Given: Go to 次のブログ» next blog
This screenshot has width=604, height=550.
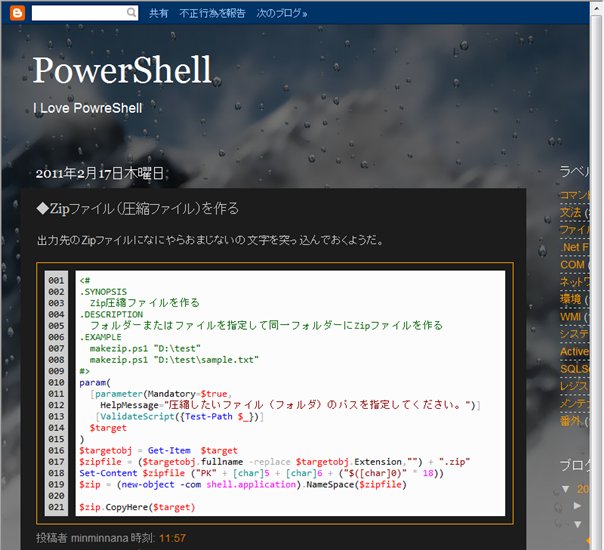Looking at the screenshot, I should coord(282,13).
